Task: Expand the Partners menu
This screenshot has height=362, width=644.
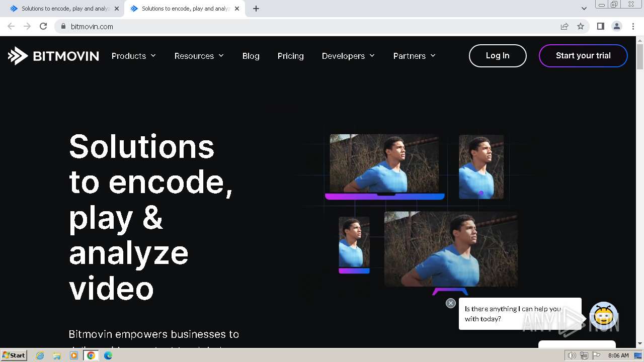Action: point(415,56)
